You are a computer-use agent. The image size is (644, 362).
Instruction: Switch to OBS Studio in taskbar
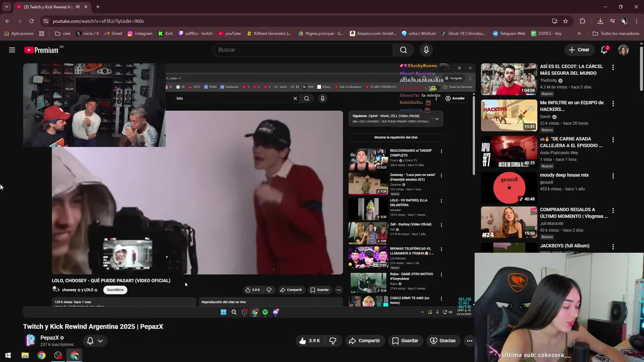[x=58, y=355]
